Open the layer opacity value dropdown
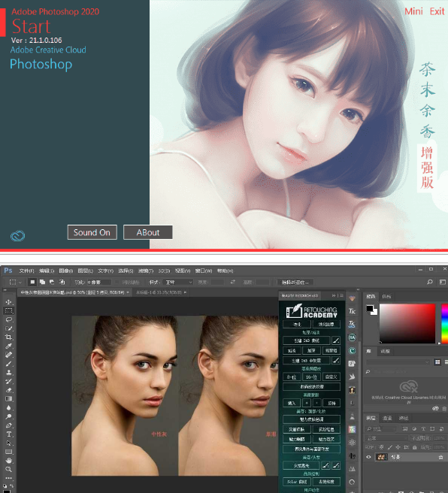This screenshot has height=493, width=448. pyautogui.click(x=439, y=438)
